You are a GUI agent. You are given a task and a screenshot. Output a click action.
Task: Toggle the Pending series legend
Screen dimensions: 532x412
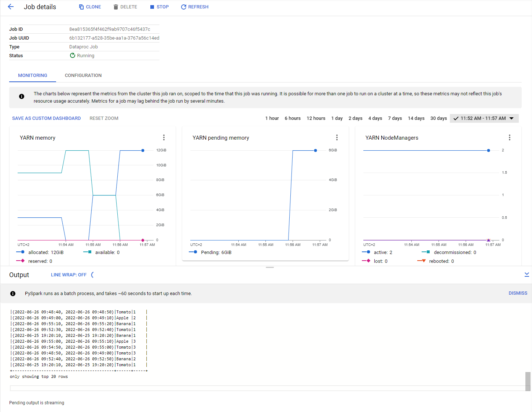[210, 252]
